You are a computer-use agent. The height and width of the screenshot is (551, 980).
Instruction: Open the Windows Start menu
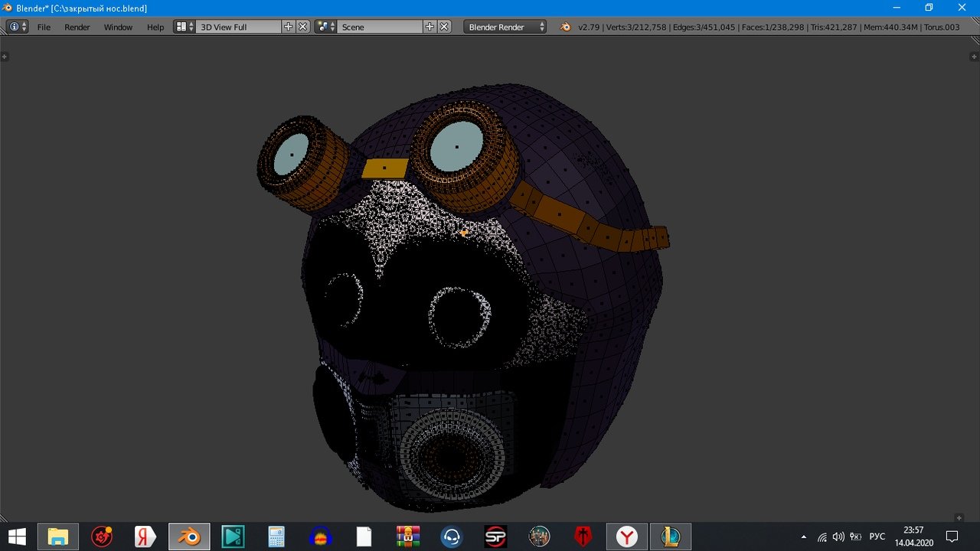click(17, 536)
